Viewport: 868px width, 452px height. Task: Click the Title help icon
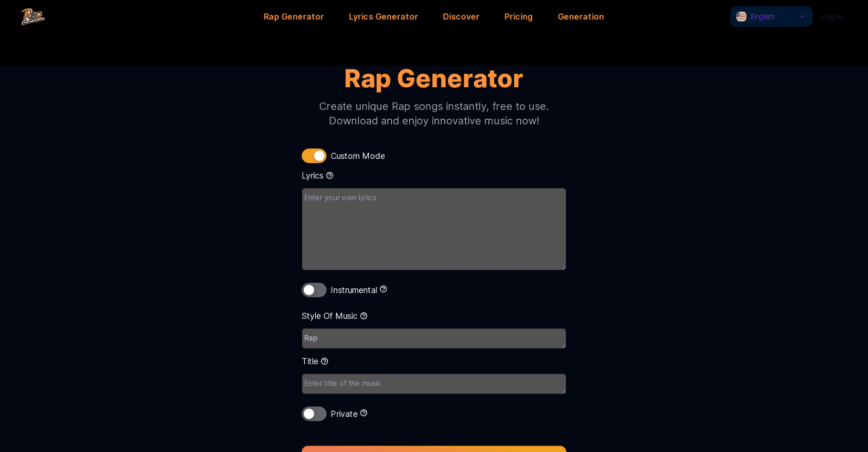(324, 361)
